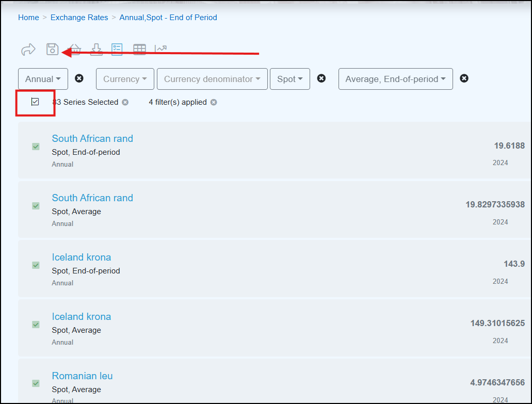Toggle the select-all series checkbox

pos(35,102)
